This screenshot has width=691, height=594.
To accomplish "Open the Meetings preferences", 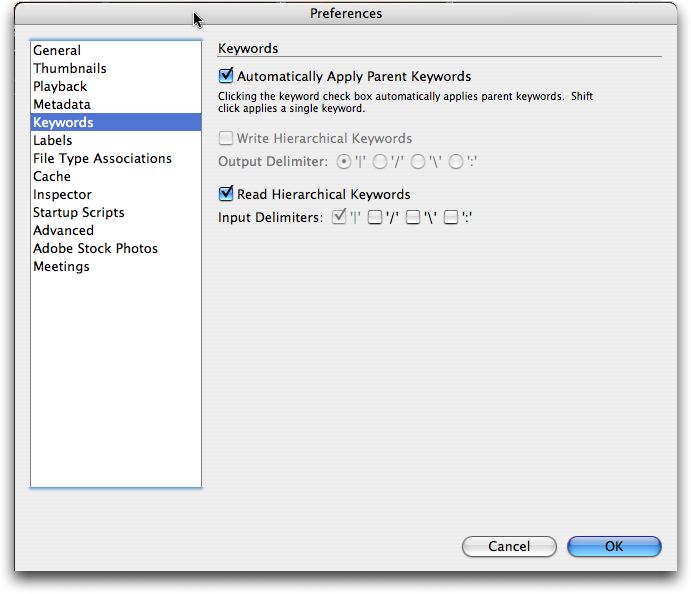I will pyautogui.click(x=61, y=266).
